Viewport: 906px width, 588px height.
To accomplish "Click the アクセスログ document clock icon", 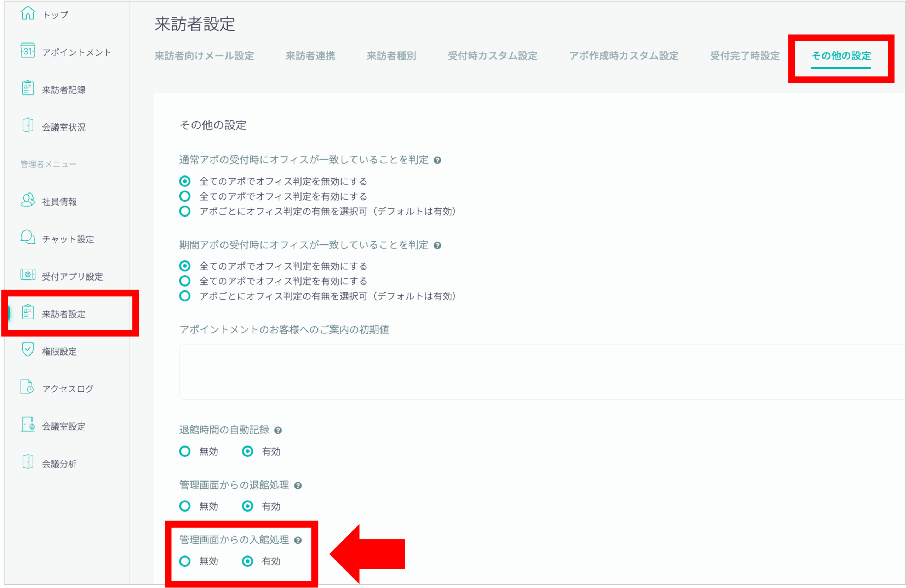I will pos(27,387).
